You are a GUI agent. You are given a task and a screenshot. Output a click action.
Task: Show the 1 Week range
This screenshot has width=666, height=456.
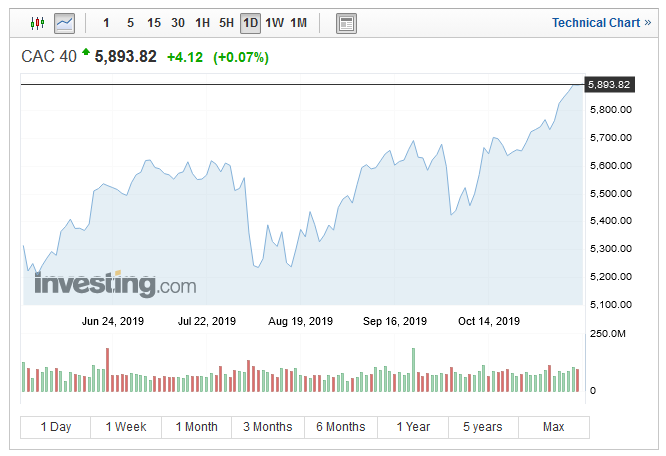pos(126,427)
